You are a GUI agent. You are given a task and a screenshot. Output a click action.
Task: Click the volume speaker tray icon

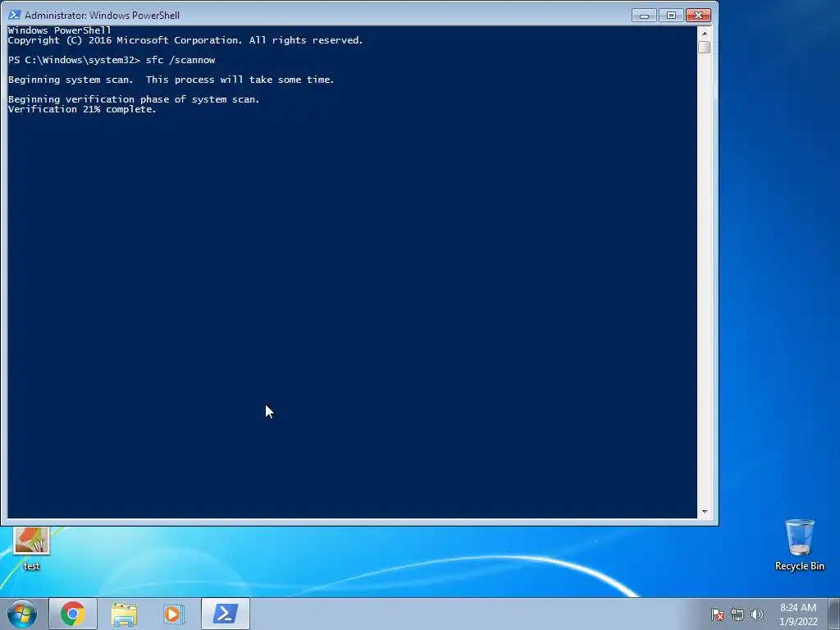tap(757, 614)
